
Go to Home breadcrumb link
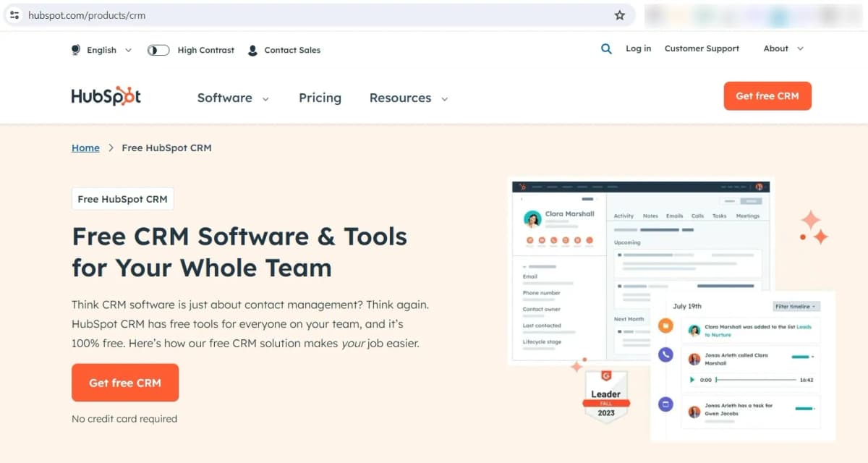click(85, 148)
